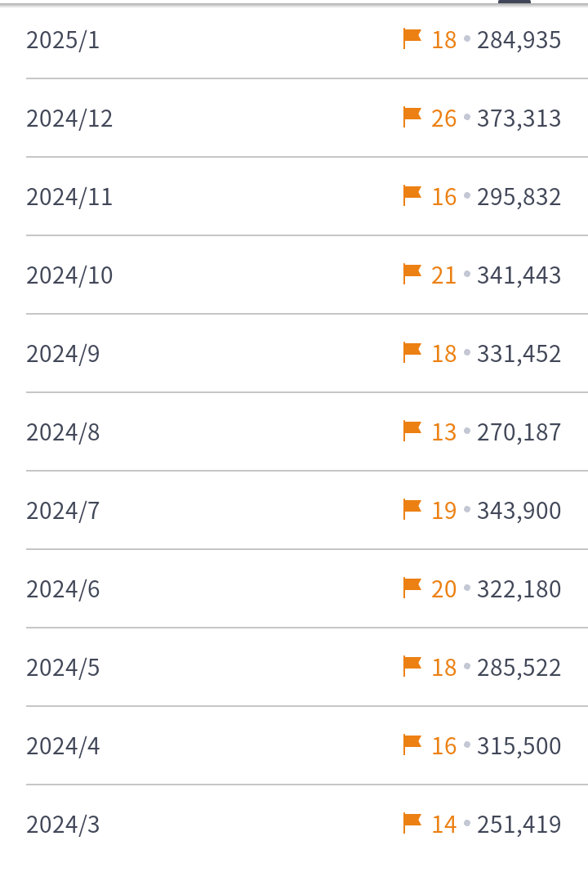This screenshot has height=872, width=588.
Task: Click the orange flag icon for 2025/1
Action: pyautogui.click(x=412, y=39)
